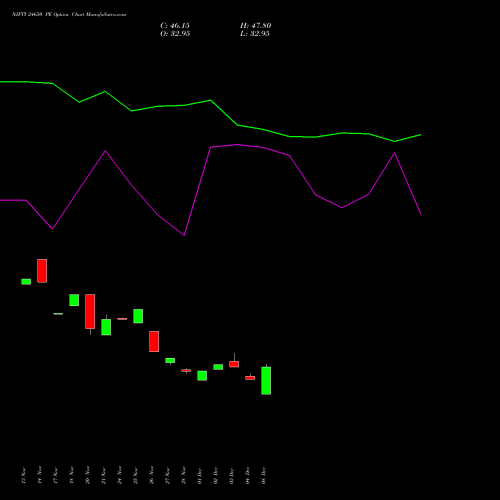Click the high value H: 47.80
The image size is (500, 500).
tap(256, 26)
